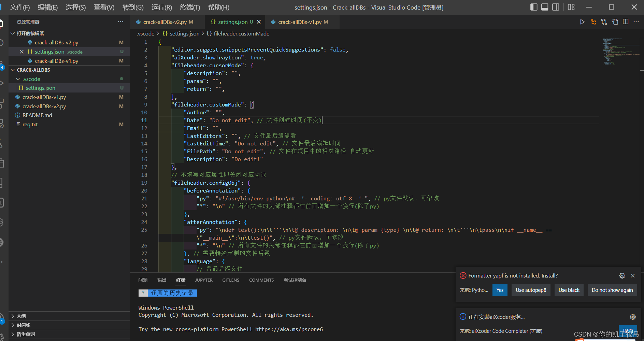The width and height of the screenshot is (644, 341).
Task: Collapse the 打开的编辑器 section
Action: click(x=13, y=33)
